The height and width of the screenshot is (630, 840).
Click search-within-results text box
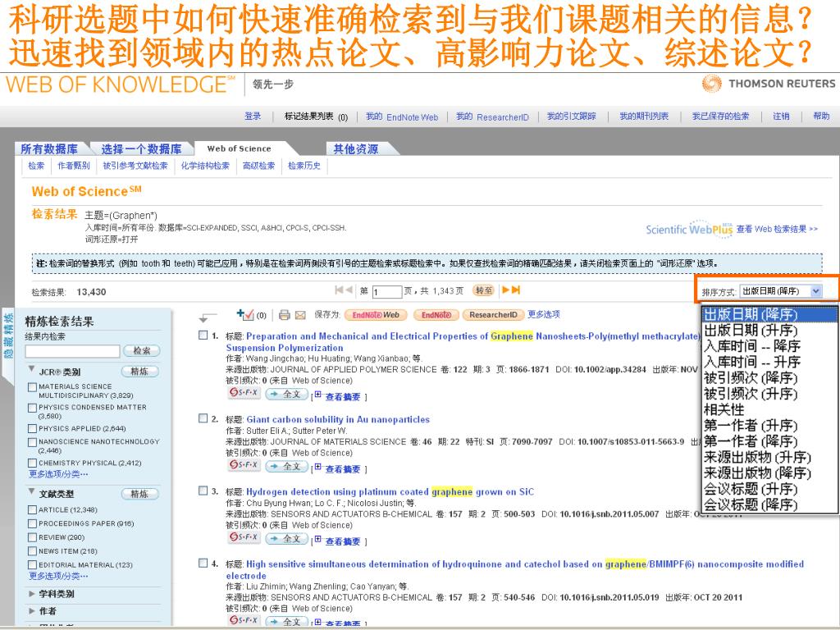click(72, 351)
